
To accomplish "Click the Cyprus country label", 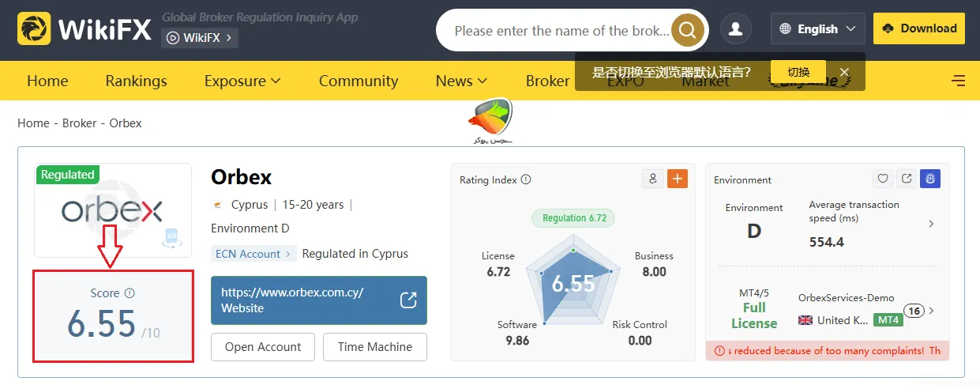I will (x=250, y=205).
